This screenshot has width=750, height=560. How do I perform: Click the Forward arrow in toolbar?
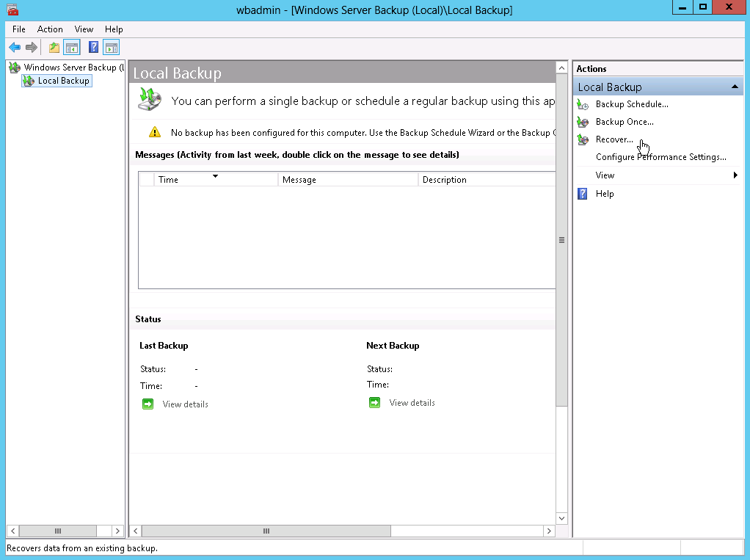click(32, 48)
